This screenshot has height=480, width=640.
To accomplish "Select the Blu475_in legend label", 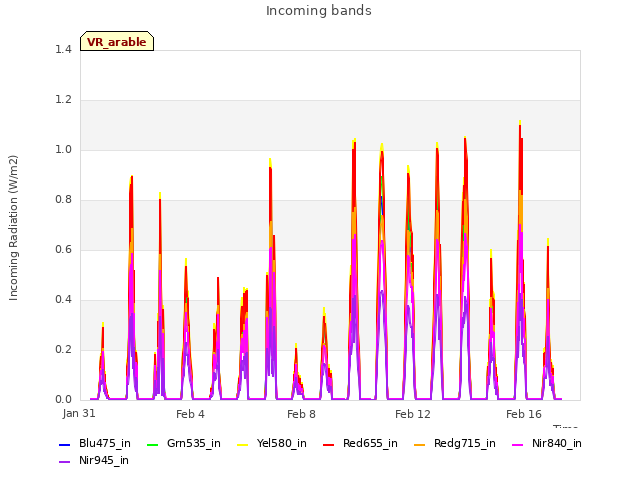I will pyautogui.click(x=105, y=444).
